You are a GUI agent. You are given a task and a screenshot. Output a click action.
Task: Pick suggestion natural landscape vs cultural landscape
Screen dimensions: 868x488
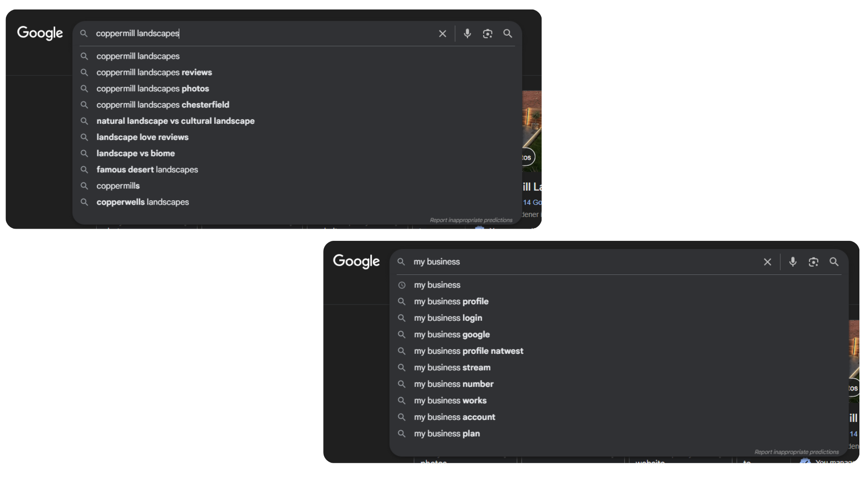tap(175, 121)
